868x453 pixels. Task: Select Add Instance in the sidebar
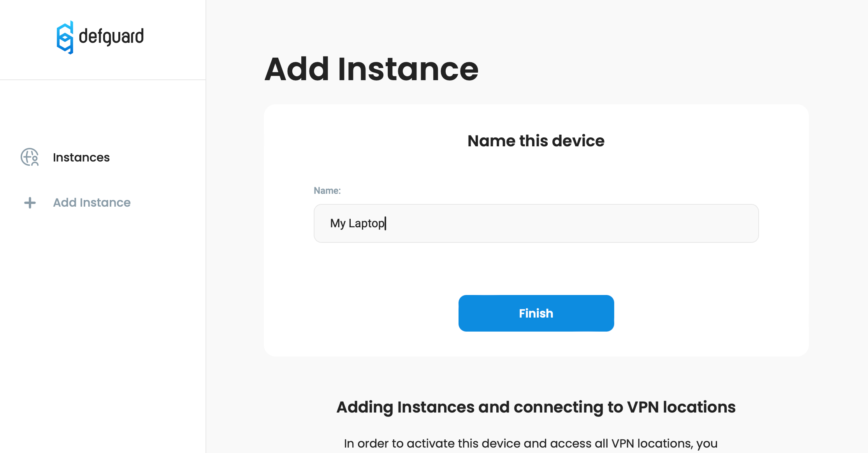coord(92,203)
